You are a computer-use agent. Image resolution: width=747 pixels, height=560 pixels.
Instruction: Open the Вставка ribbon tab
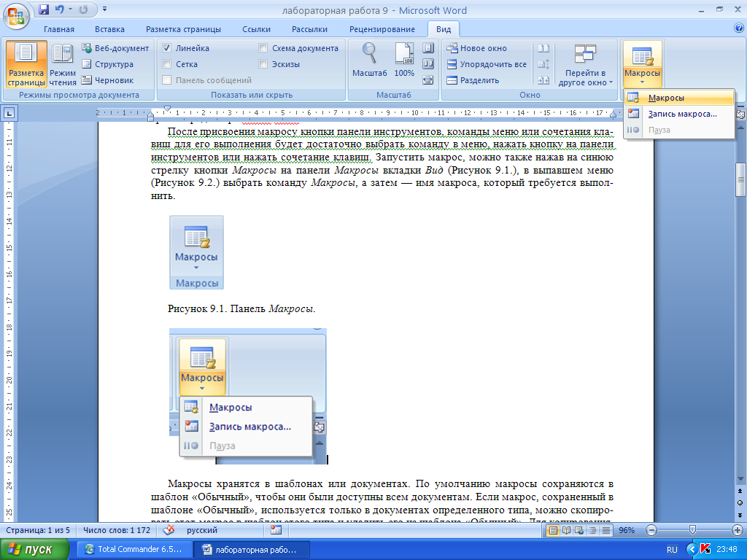point(109,29)
